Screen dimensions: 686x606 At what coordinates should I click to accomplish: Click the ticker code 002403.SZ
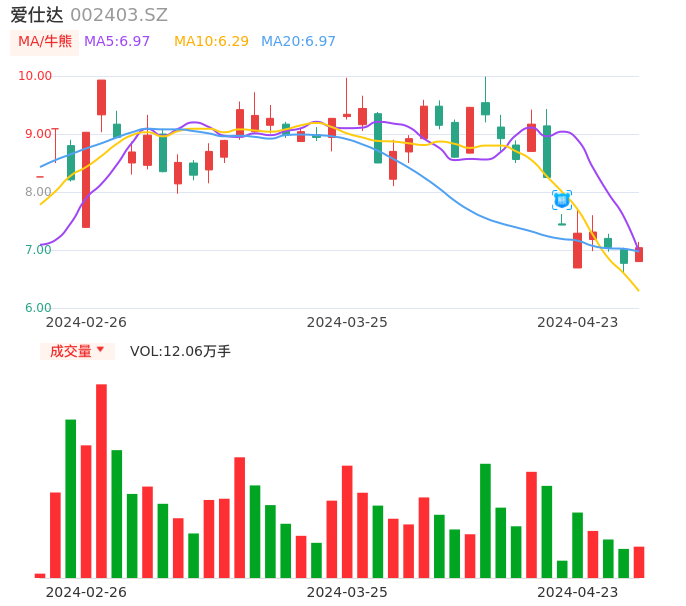119,15
